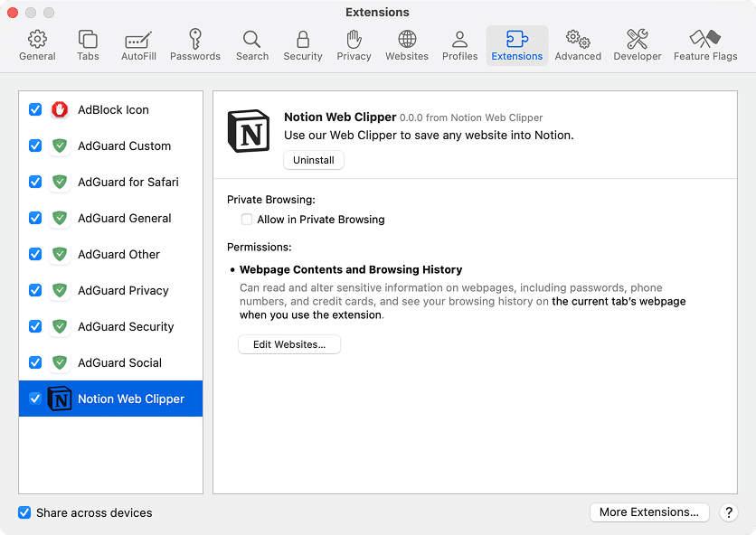Open More Extensions in the App Store
The width and height of the screenshot is (756, 535).
[x=649, y=512]
